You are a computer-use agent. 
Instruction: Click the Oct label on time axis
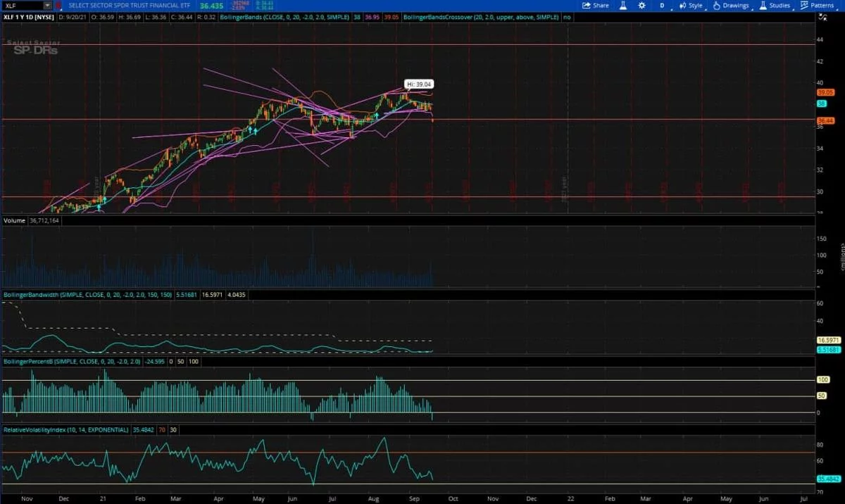click(x=453, y=498)
